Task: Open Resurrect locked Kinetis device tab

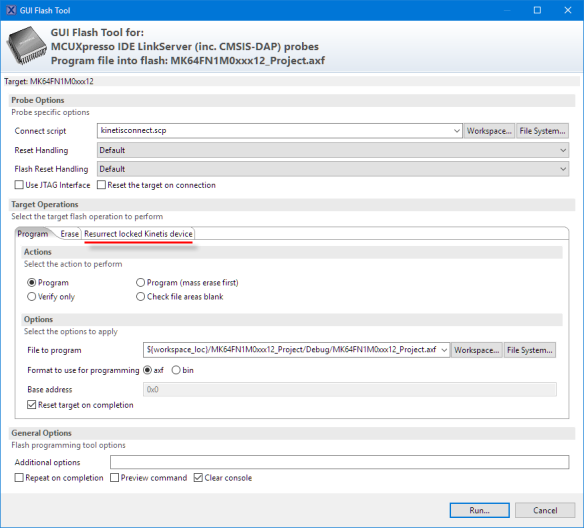Action: (x=138, y=234)
